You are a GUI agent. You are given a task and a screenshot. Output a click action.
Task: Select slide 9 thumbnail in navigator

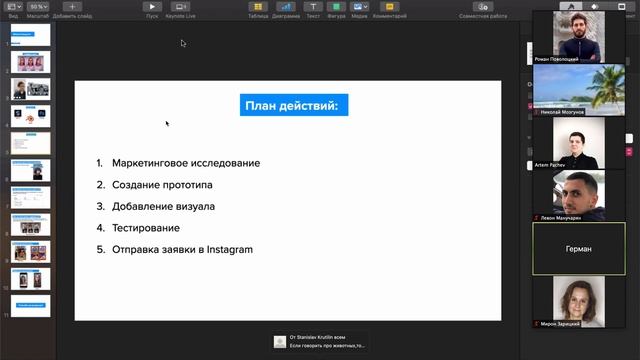pos(31,251)
